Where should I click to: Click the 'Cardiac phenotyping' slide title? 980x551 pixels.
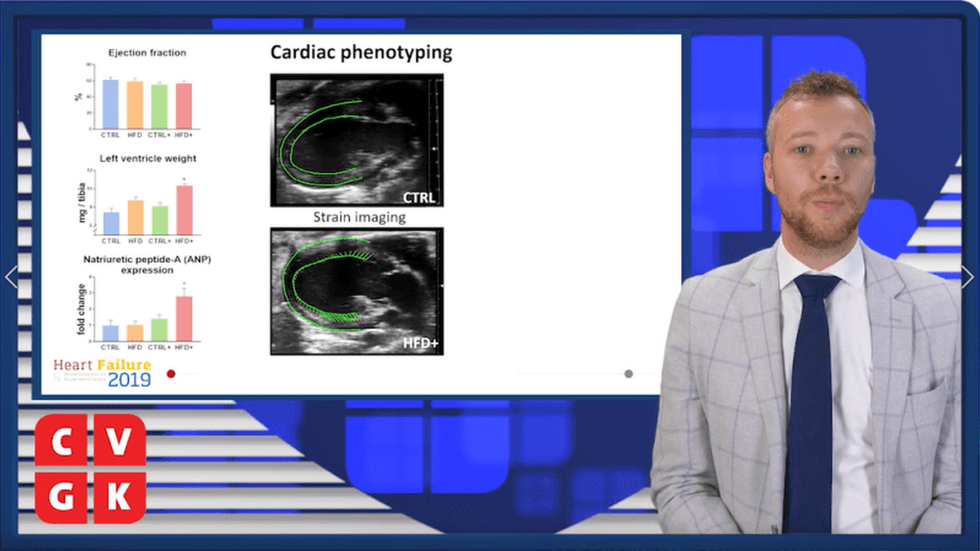click(x=361, y=53)
